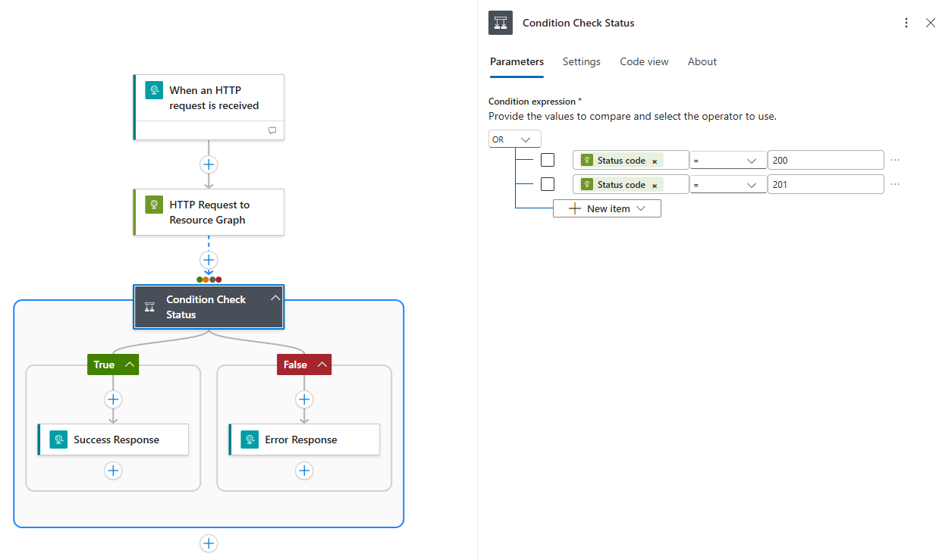
Task: Collapse the True branch
Action: tap(130, 364)
